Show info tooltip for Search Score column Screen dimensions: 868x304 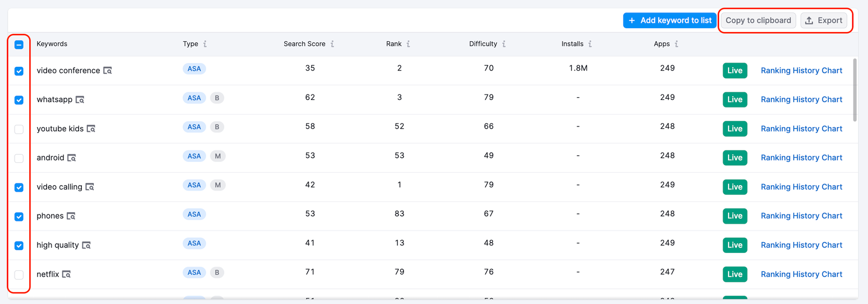332,44
